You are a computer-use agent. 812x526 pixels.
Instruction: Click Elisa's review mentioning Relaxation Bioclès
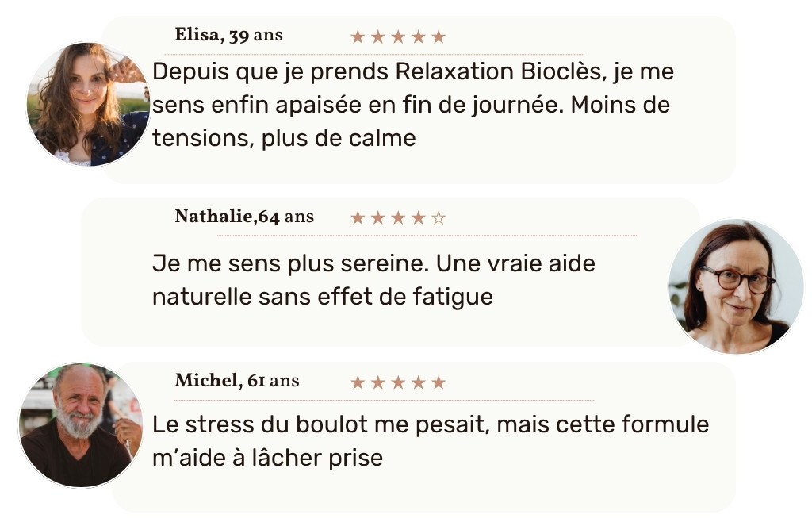(412, 104)
